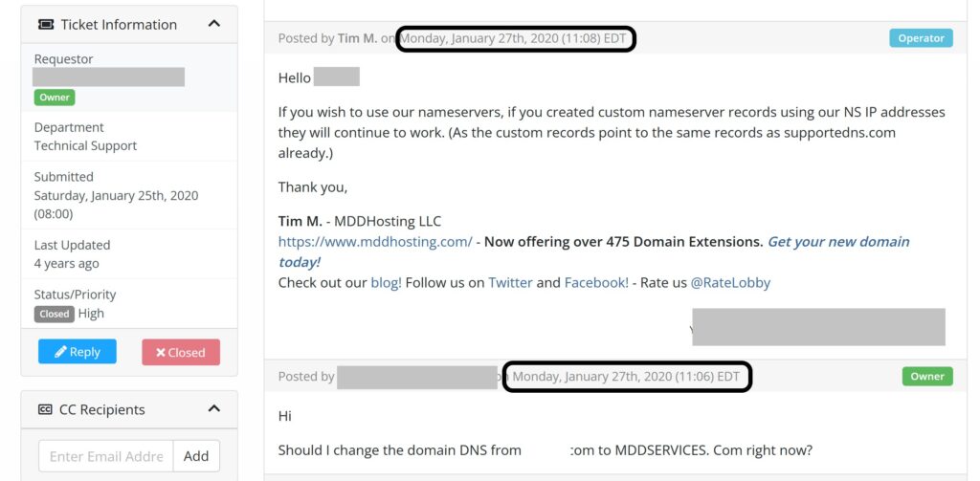Click the Owner badge on second post
The height and width of the screenshot is (481, 980).
(x=927, y=376)
